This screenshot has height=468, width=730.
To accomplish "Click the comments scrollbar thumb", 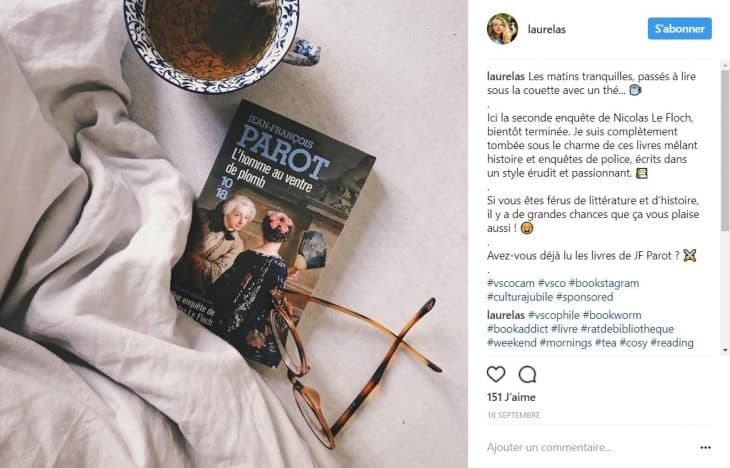I will (x=725, y=150).
